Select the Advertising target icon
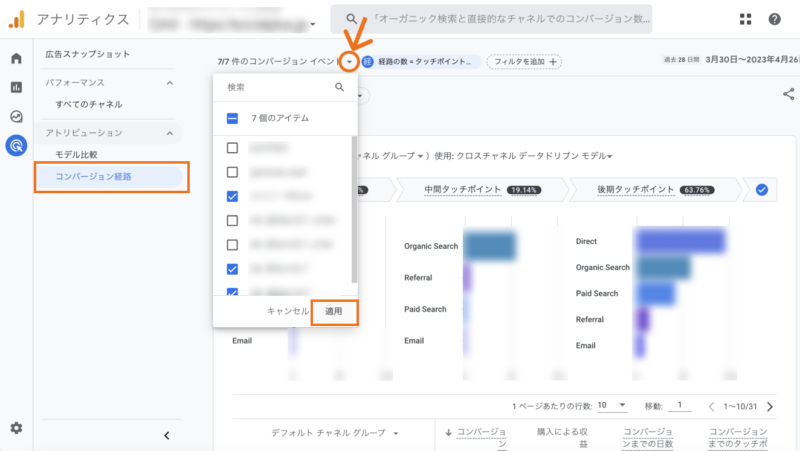 tap(16, 146)
